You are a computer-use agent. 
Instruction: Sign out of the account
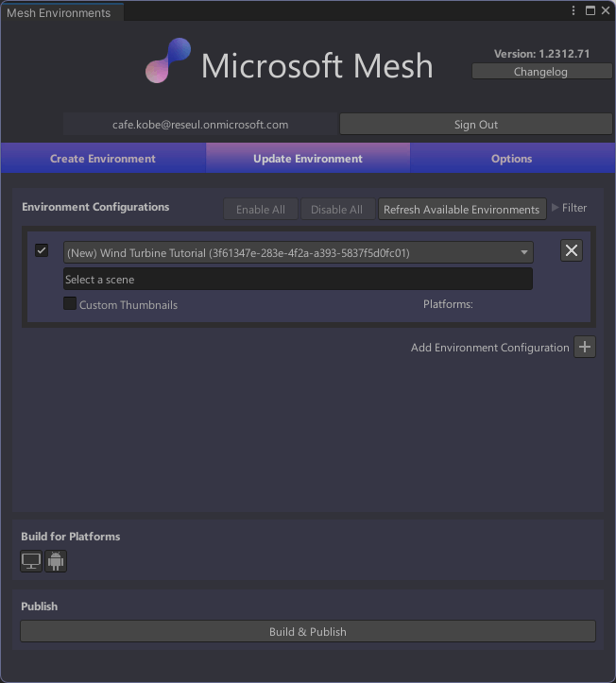point(476,125)
